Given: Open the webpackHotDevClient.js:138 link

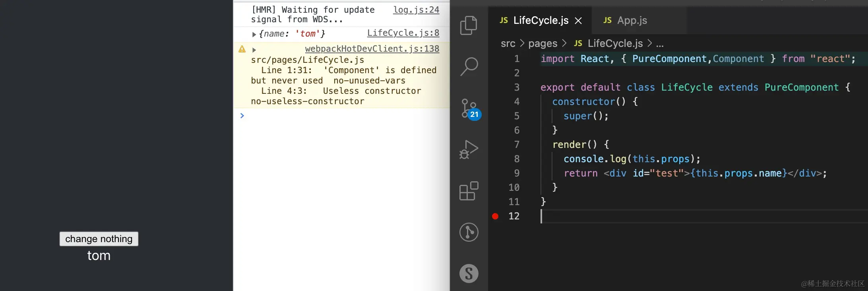Looking at the screenshot, I should click(372, 49).
